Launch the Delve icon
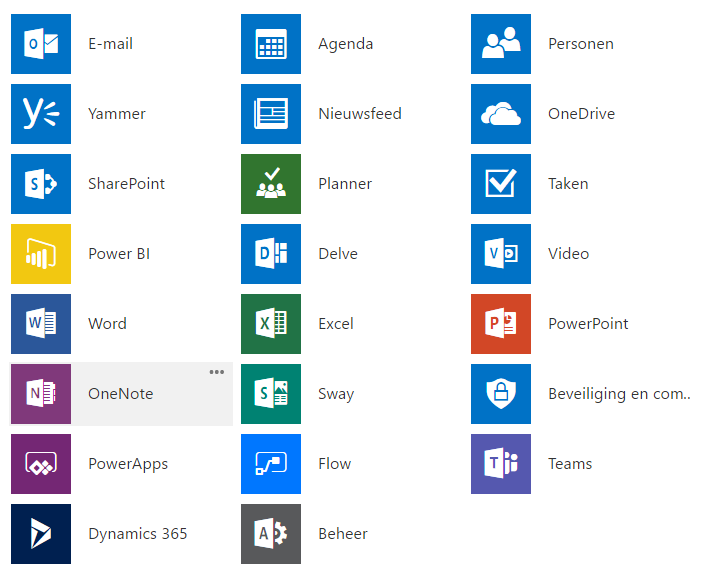 tap(271, 254)
